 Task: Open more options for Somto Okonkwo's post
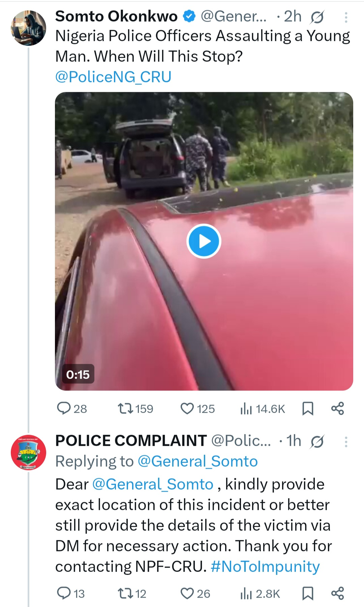tap(346, 18)
